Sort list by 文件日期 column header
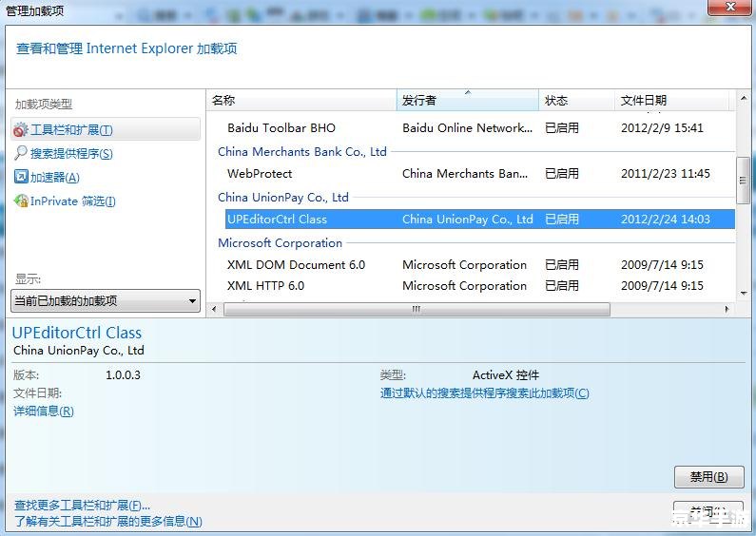The height and width of the screenshot is (536, 756). pyautogui.click(x=671, y=100)
